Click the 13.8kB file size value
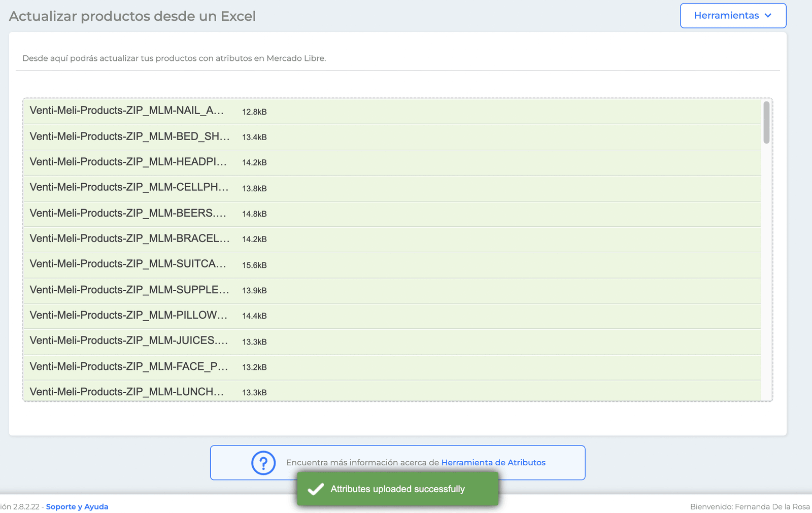This screenshot has width=812, height=513. [254, 189]
